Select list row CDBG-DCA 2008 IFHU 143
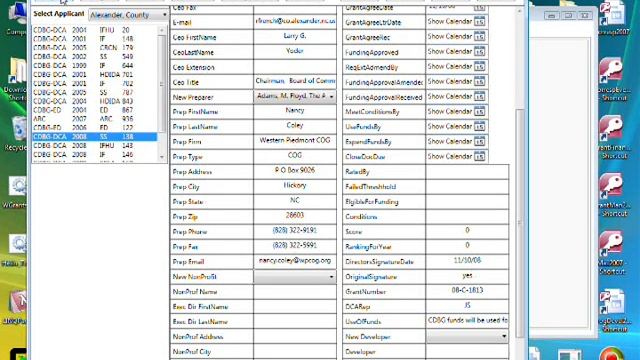640x360 pixels. click(94, 145)
